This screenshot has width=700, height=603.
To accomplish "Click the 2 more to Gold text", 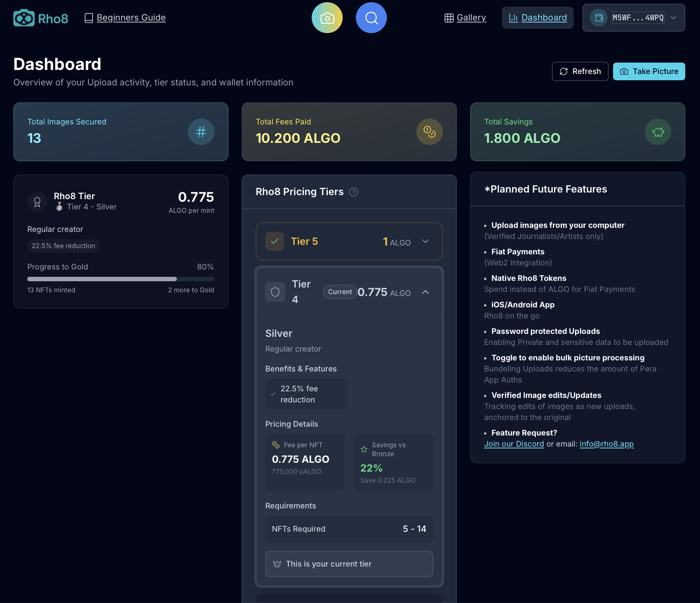I will click(191, 290).
